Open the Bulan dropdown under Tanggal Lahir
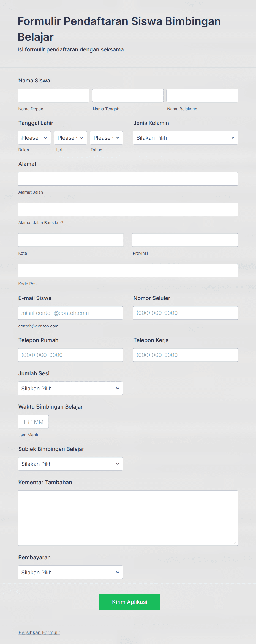Viewport: 256px width, 644px height. [x=34, y=137]
